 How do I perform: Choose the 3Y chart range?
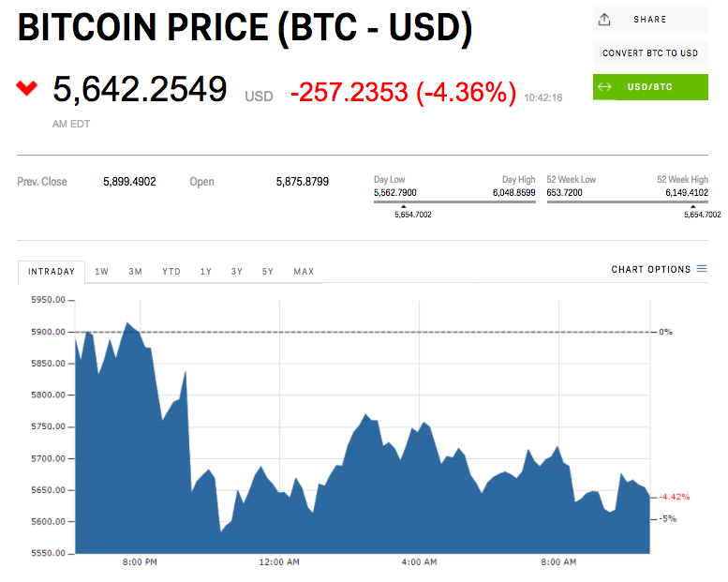pos(237,272)
